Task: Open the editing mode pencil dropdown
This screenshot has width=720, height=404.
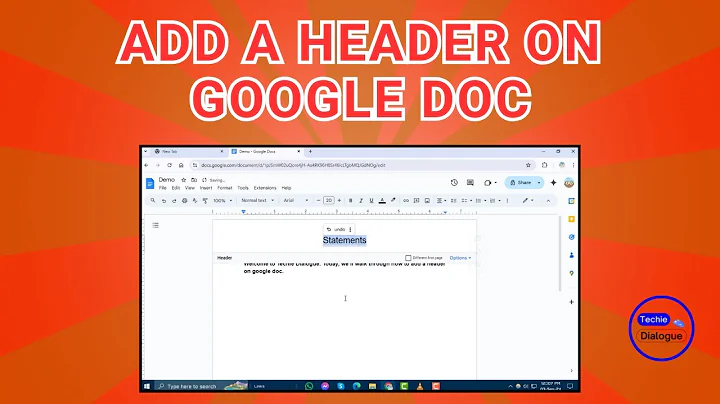Action: (528, 201)
